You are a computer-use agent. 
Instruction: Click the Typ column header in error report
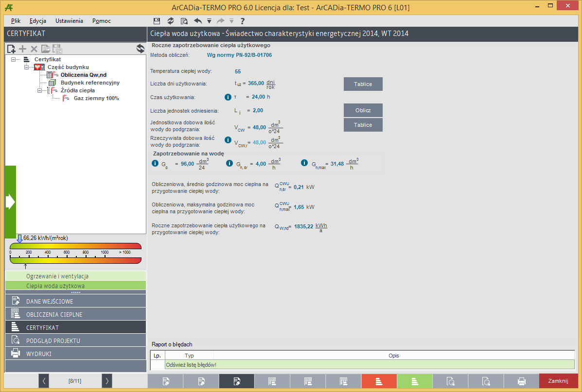189,355
